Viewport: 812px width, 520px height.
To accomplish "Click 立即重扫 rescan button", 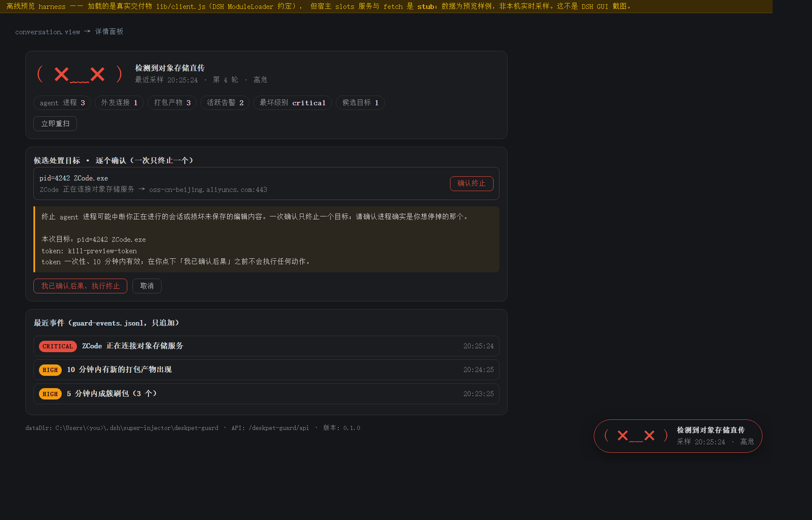I will (x=55, y=123).
